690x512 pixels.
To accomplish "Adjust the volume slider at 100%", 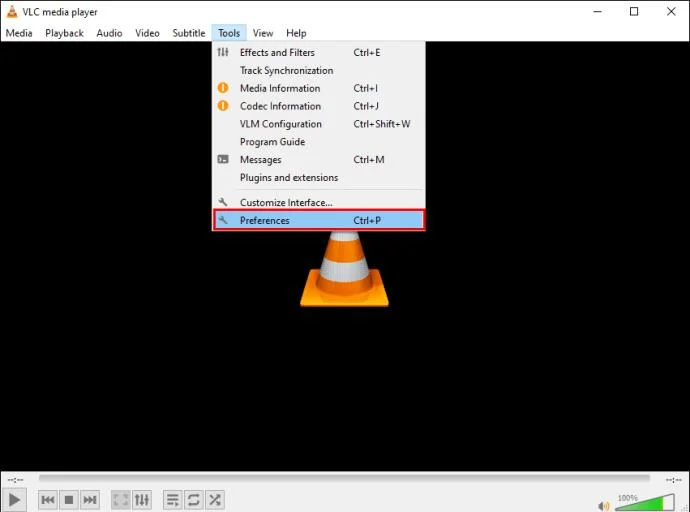I will 645,502.
